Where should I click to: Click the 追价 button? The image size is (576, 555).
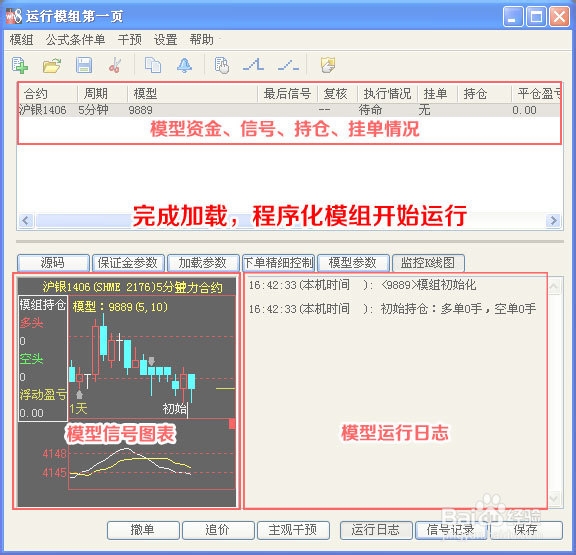218,530
